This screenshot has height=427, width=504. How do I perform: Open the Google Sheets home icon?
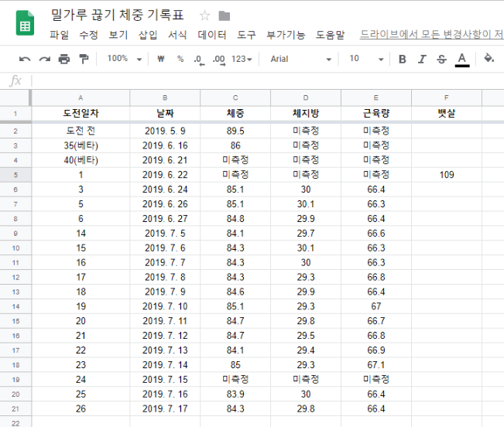[x=25, y=22]
